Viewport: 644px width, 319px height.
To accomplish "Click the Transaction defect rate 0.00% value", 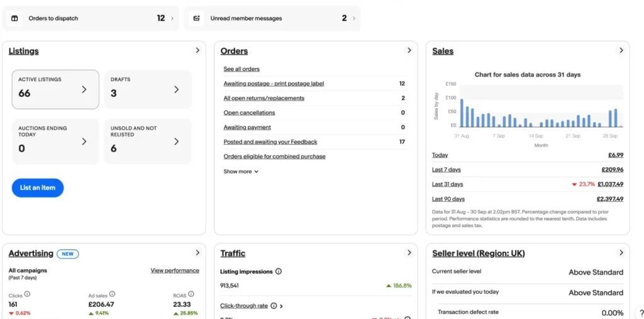I will tap(613, 313).
